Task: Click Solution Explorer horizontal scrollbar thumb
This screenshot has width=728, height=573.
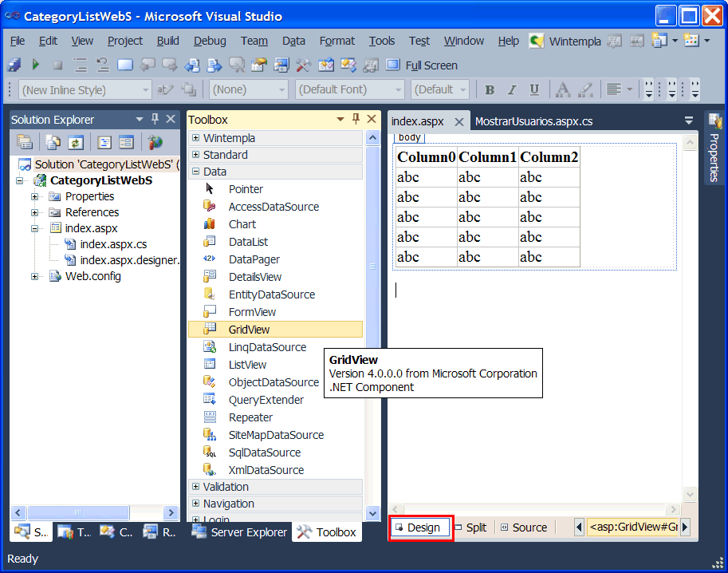Action: pyautogui.click(x=78, y=512)
